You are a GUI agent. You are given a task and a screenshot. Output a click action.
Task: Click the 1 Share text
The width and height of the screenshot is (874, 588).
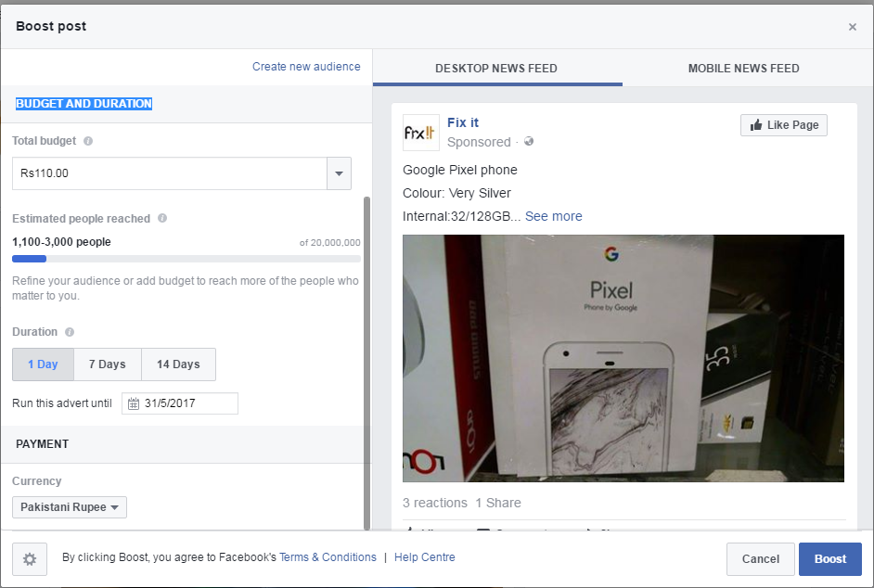(497, 503)
